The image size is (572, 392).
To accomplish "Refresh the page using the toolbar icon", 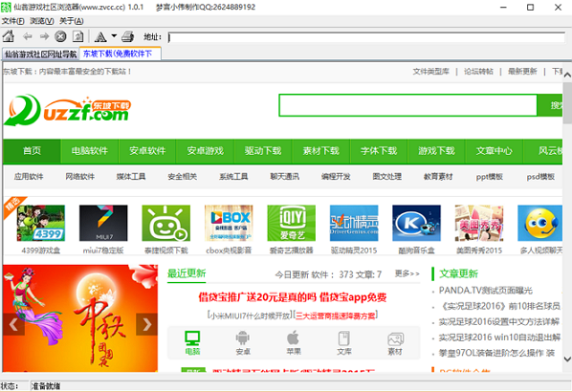I will point(78,36).
